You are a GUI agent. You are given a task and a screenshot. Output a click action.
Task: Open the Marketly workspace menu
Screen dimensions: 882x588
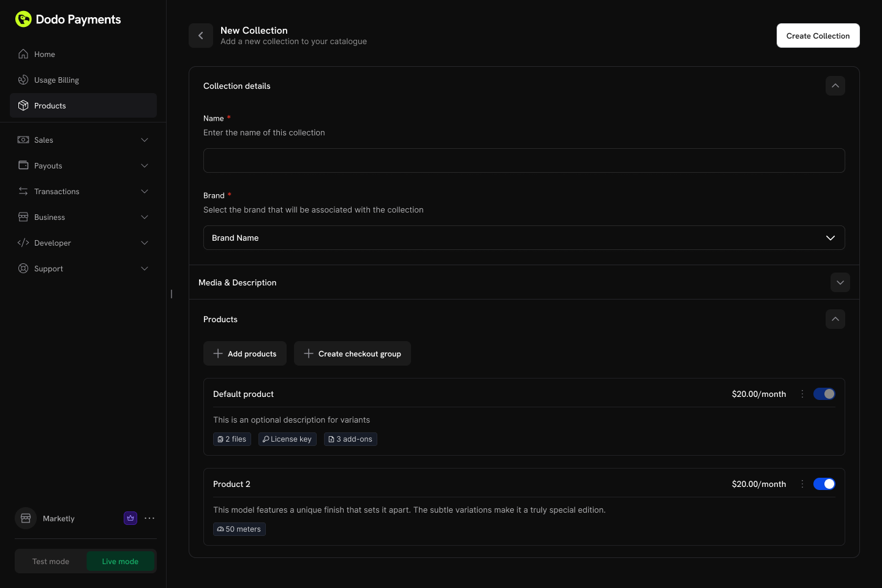click(149, 518)
